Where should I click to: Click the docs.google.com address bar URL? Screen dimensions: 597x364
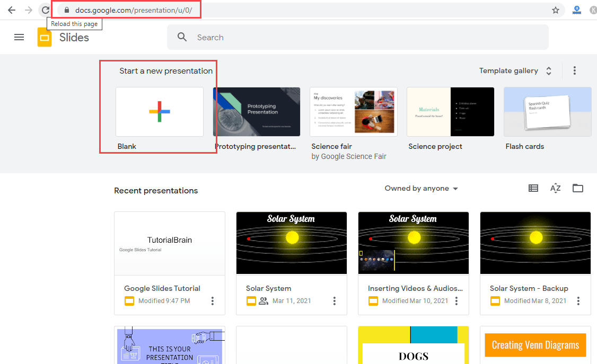click(x=134, y=10)
